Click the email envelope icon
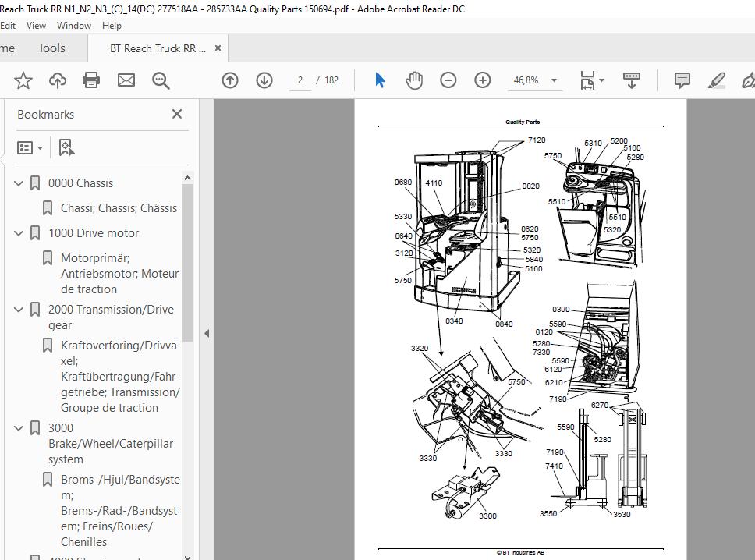Screen dimensions: 755x560 click(x=126, y=80)
